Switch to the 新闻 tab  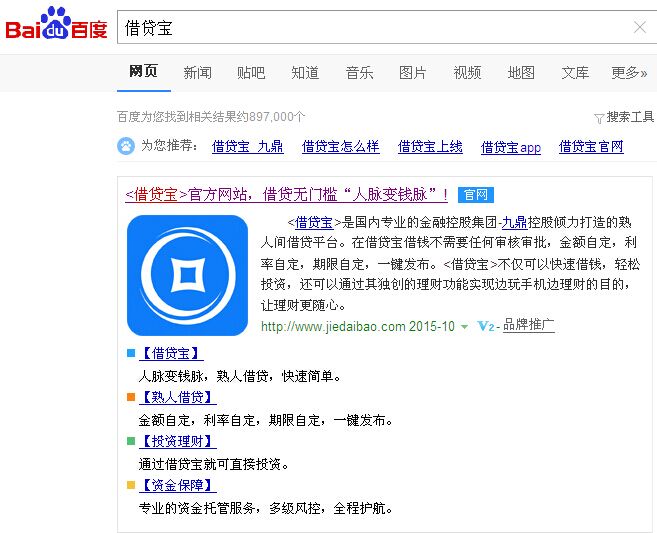click(x=197, y=72)
